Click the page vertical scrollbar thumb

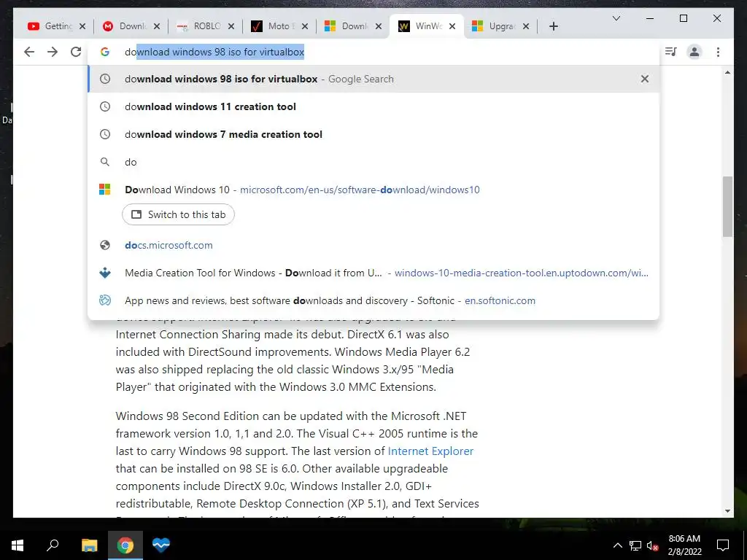click(x=727, y=206)
